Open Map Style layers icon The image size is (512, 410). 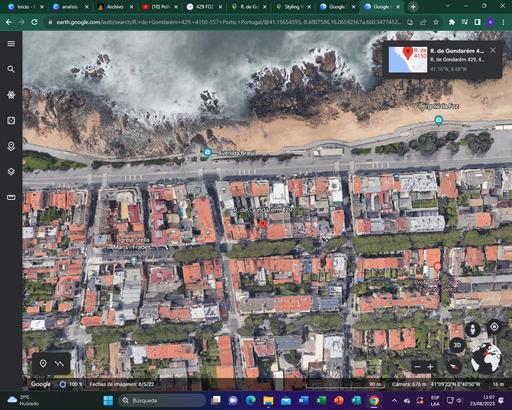(11, 172)
